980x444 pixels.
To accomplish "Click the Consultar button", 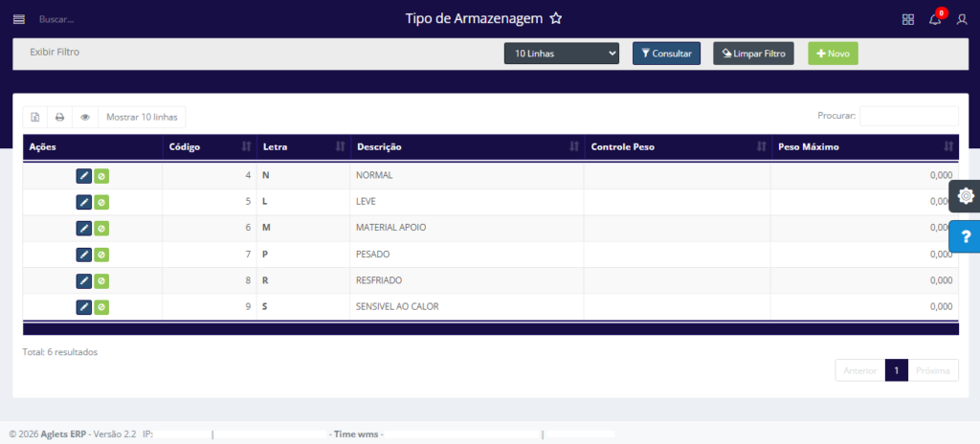I will [666, 54].
